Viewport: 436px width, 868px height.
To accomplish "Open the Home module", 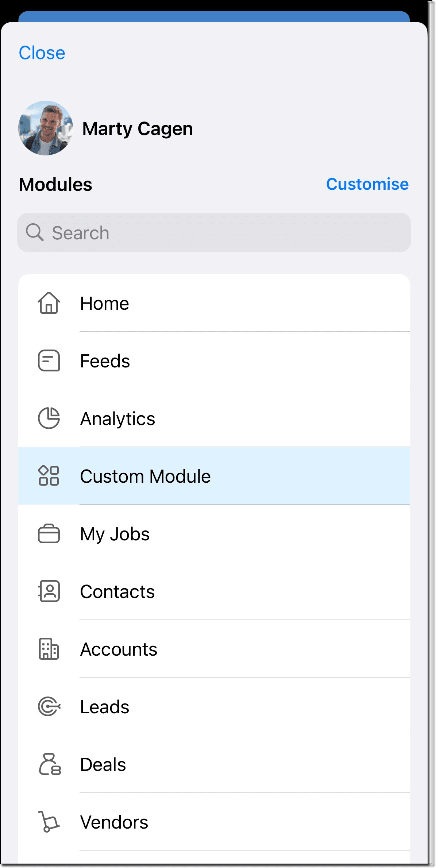I will 105,304.
